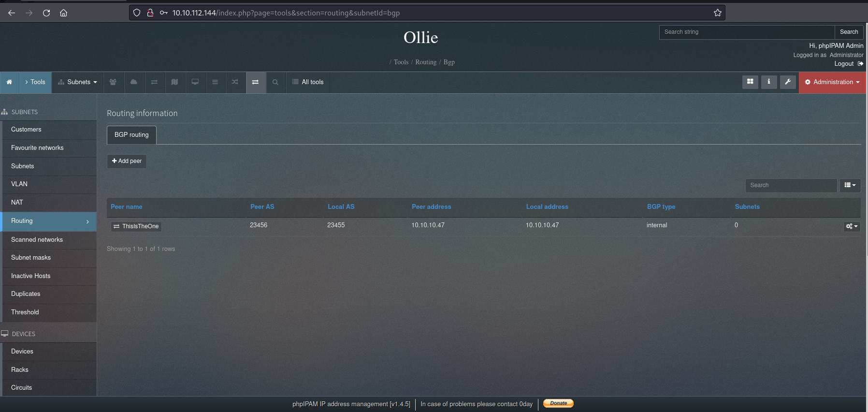Sort the table by Peer AS column
Image resolution: width=868 pixels, height=412 pixels.
pyautogui.click(x=262, y=207)
